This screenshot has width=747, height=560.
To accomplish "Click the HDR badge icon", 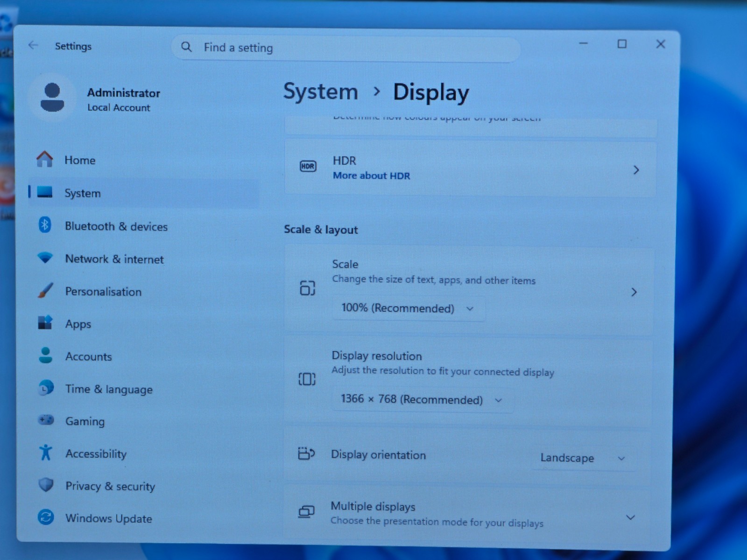I will (308, 166).
